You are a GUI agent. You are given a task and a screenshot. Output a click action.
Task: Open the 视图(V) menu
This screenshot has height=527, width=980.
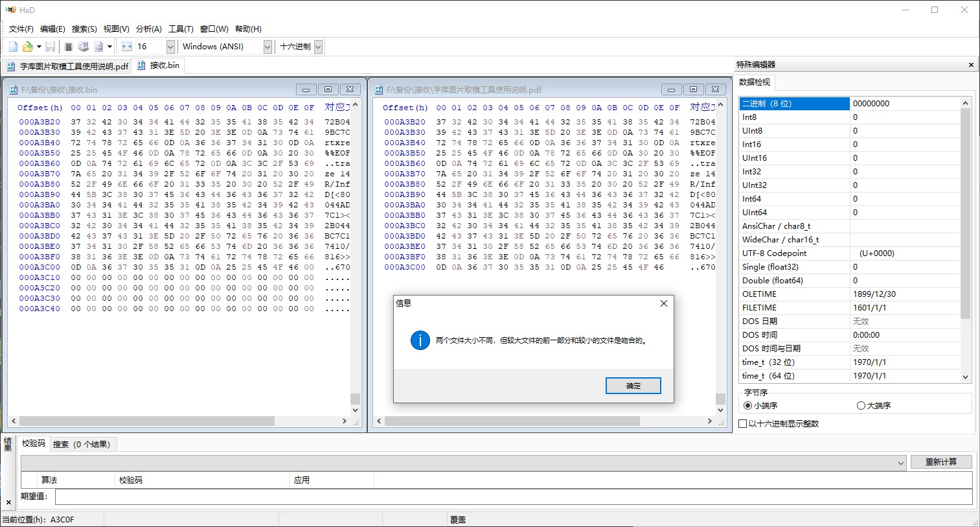point(117,29)
